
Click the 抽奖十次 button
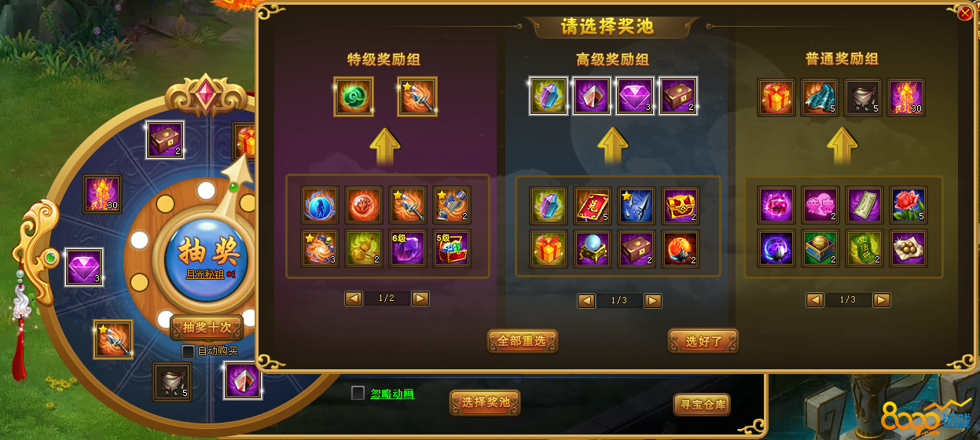tap(206, 328)
